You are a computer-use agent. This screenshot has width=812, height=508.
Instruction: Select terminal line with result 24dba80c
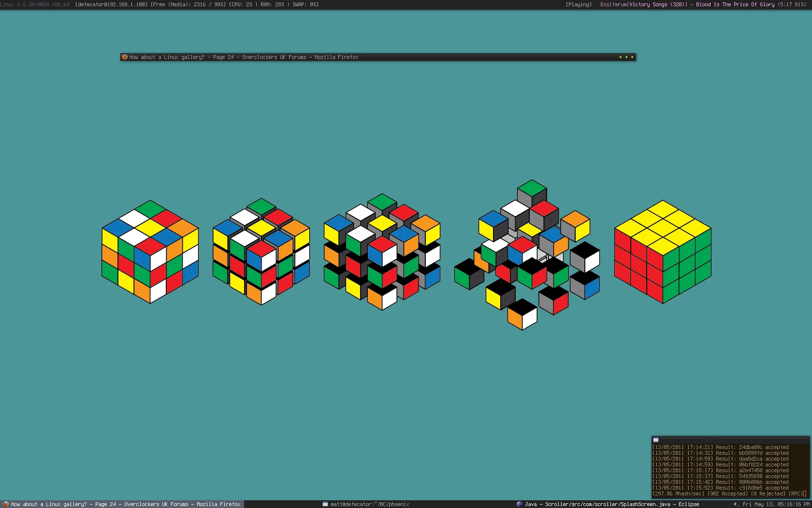(720, 448)
